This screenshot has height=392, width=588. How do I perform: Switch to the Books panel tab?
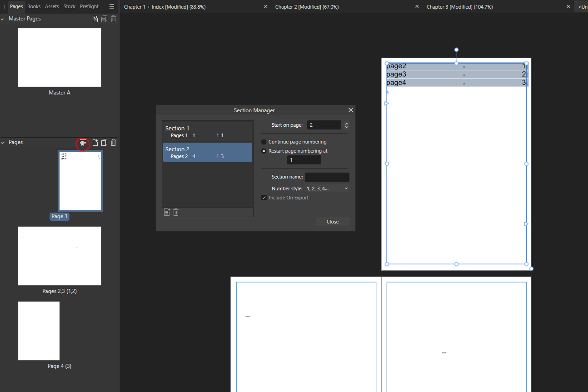(x=34, y=6)
